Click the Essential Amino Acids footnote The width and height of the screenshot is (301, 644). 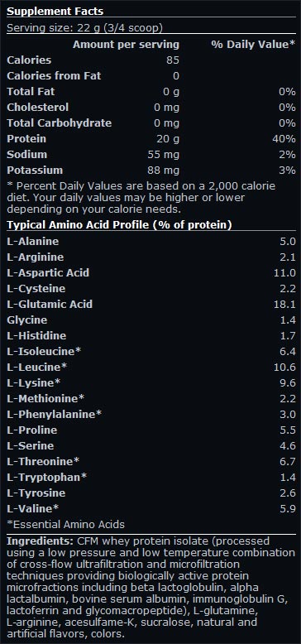coord(65,525)
